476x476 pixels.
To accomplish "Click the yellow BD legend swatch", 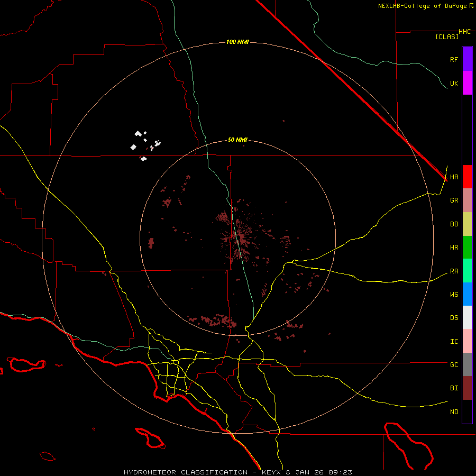I will click(x=467, y=224).
